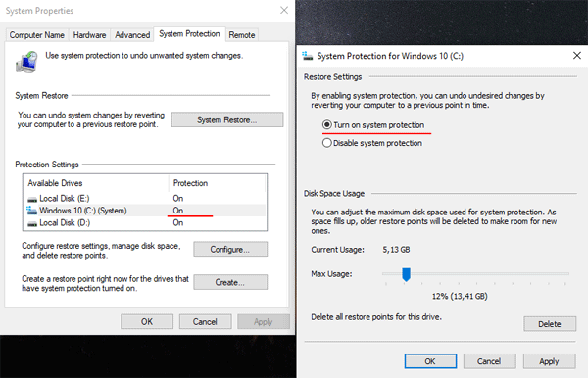Image resolution: width=588 pixels, height=378 pixels.
Task: Click the System Restore... button
Action: 227,119
